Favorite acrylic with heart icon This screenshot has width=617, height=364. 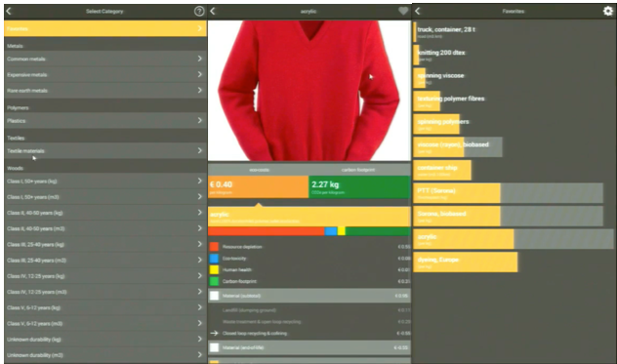(x=403, y=11)
